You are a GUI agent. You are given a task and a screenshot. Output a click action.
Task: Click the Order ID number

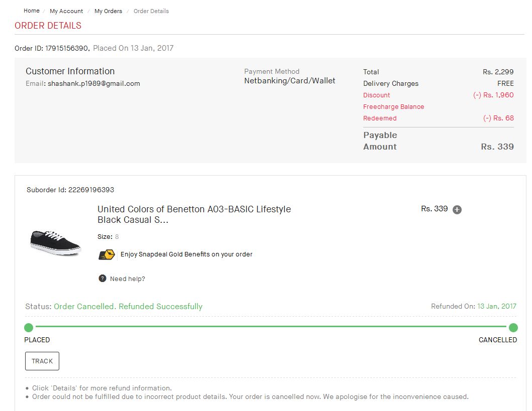tap(67, 49)
